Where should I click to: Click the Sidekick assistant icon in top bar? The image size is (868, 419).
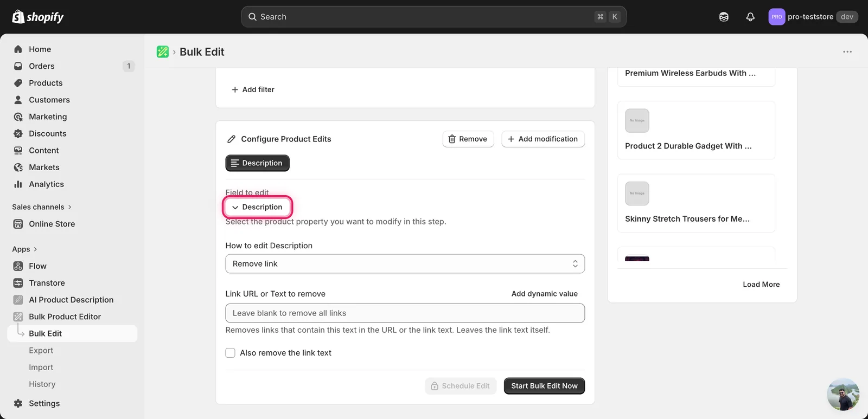tap(724, 17)
